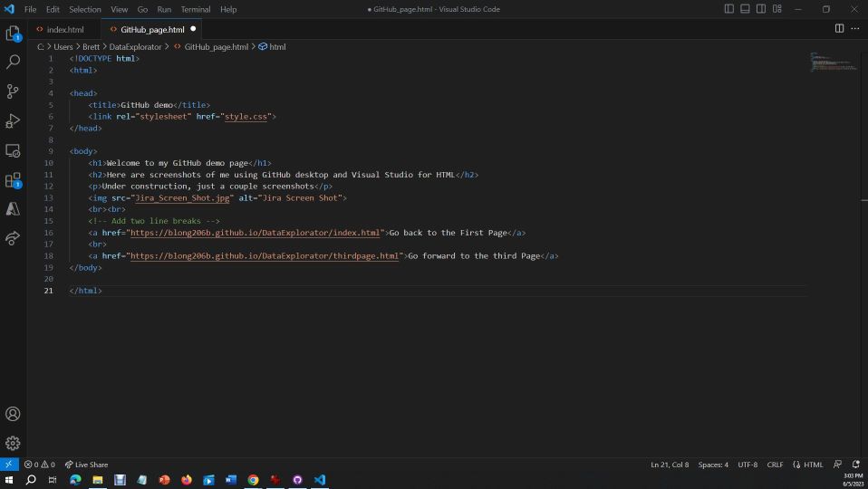Open the File menu
This screenshot has width=868, height=489.
pos(31,9)
